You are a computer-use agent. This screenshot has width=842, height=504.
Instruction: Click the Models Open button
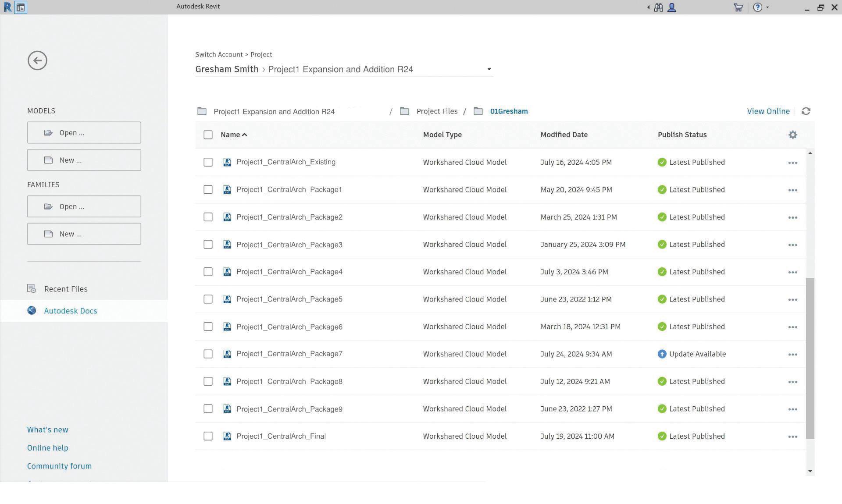(84, 133)
